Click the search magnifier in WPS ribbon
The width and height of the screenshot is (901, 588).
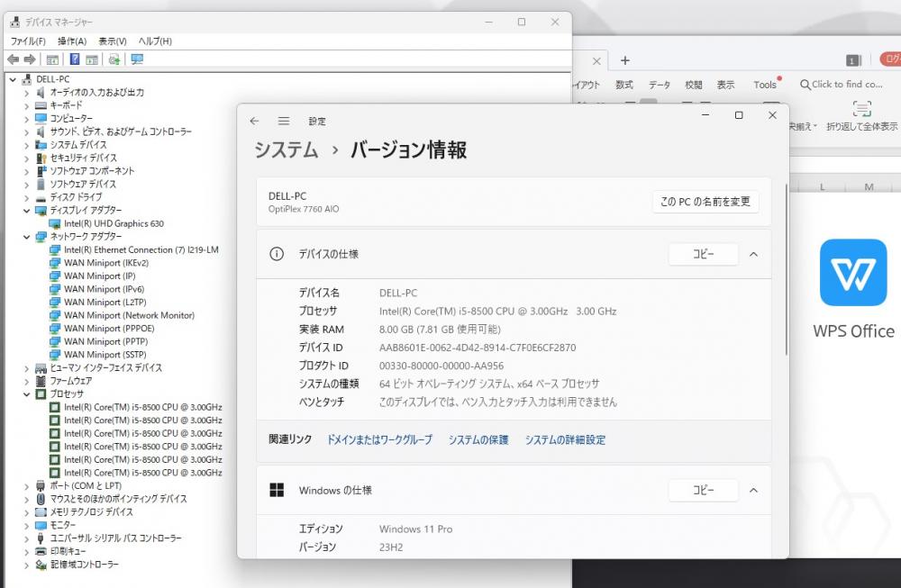click(x=805, y=85)
